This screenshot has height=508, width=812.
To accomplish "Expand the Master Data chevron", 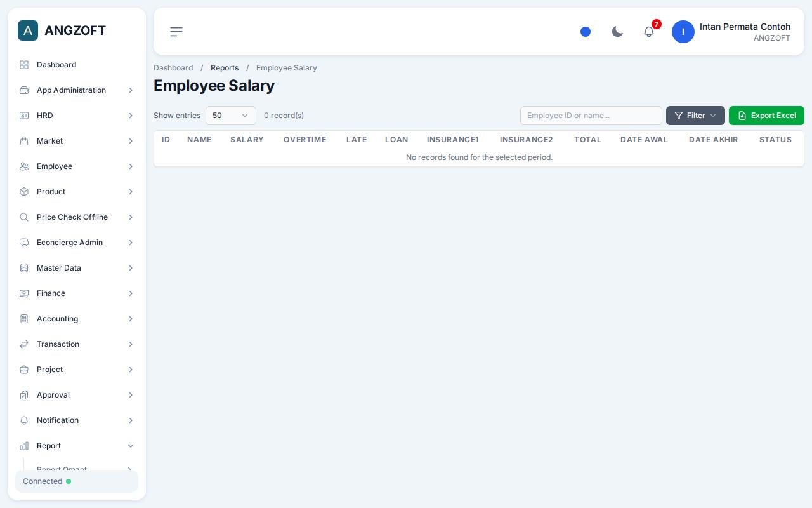I will [x=131, y=268].
